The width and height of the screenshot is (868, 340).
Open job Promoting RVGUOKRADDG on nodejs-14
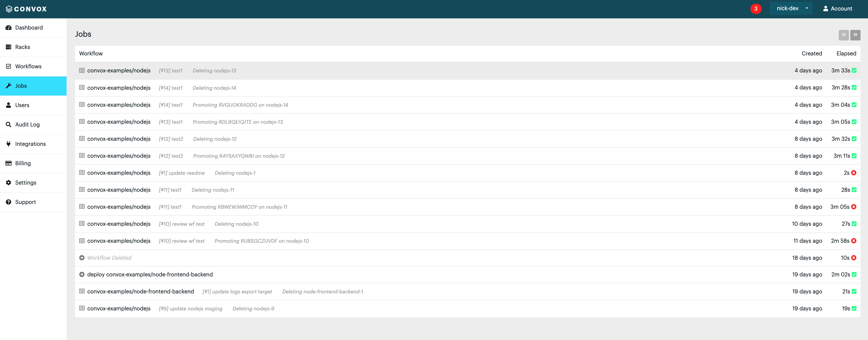click(x=468, y=105)
